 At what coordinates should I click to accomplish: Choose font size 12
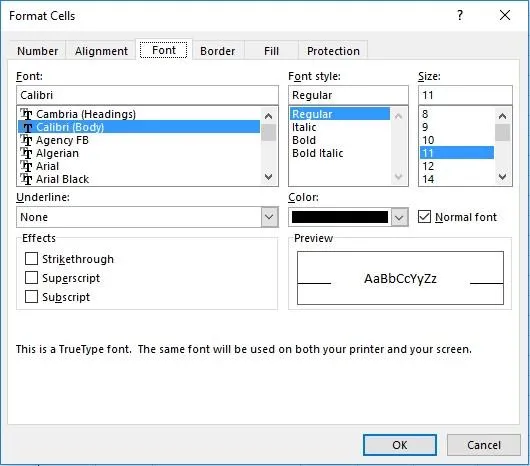(x=457, y=166)
